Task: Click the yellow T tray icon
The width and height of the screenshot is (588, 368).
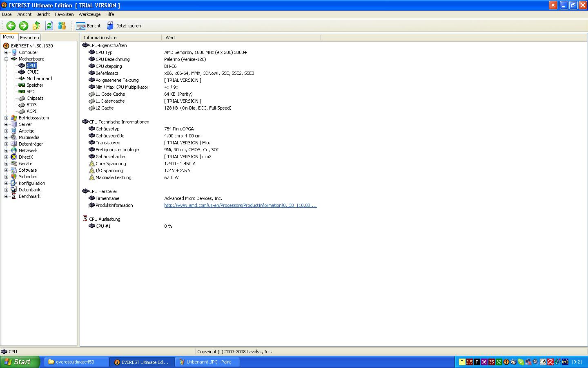Action: pyautogui.click(x=462, y=362)
